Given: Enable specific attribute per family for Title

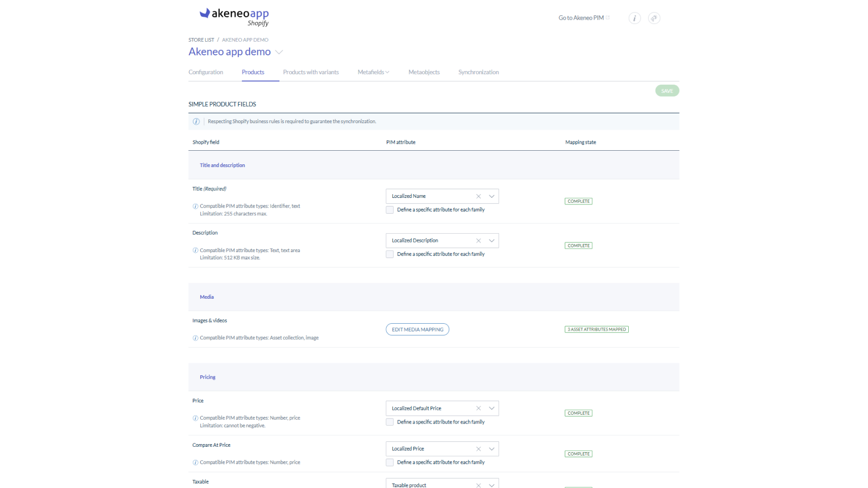Looking at the screenshot, I should [390, 210].
